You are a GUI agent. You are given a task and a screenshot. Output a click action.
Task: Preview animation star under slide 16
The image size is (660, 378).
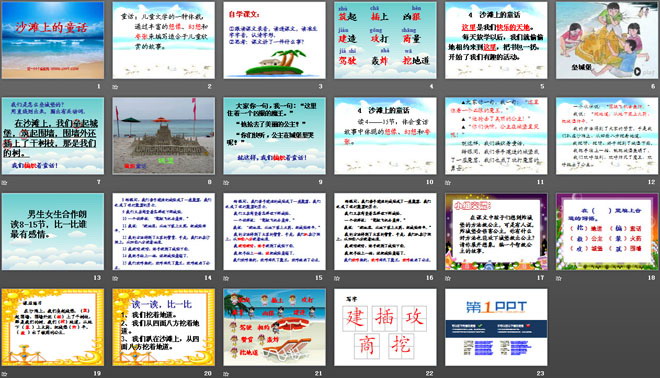[x=337, y=278]
